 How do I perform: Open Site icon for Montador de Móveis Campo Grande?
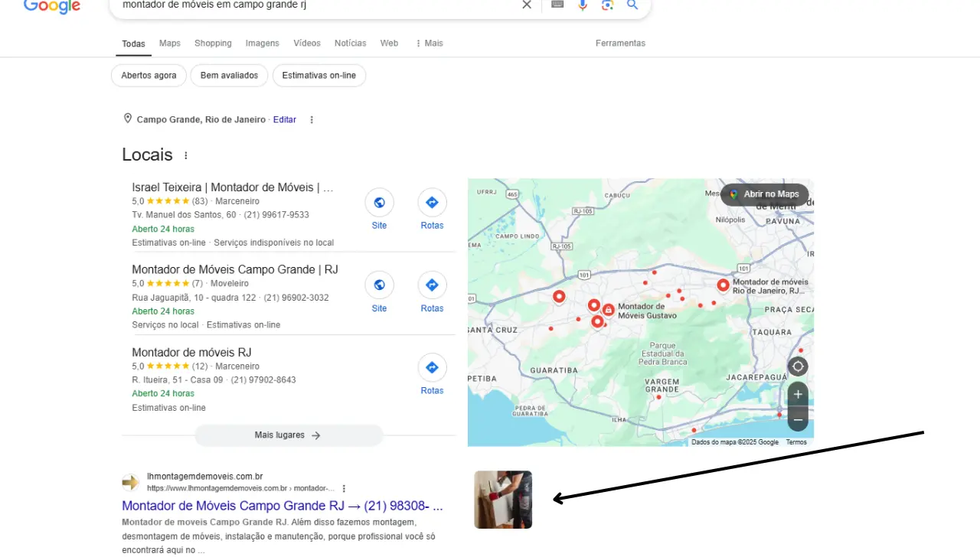pyautogui.click(x=379, y=285)
